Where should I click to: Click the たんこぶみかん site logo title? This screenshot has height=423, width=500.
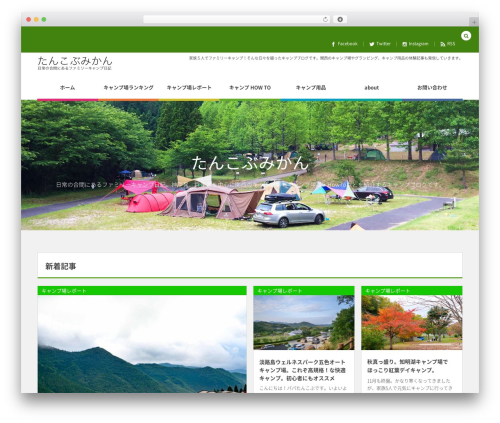tap(75, 61)
